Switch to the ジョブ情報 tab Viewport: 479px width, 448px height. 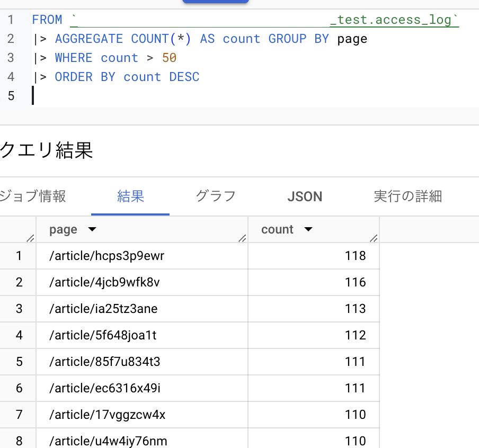coord(33,196)
